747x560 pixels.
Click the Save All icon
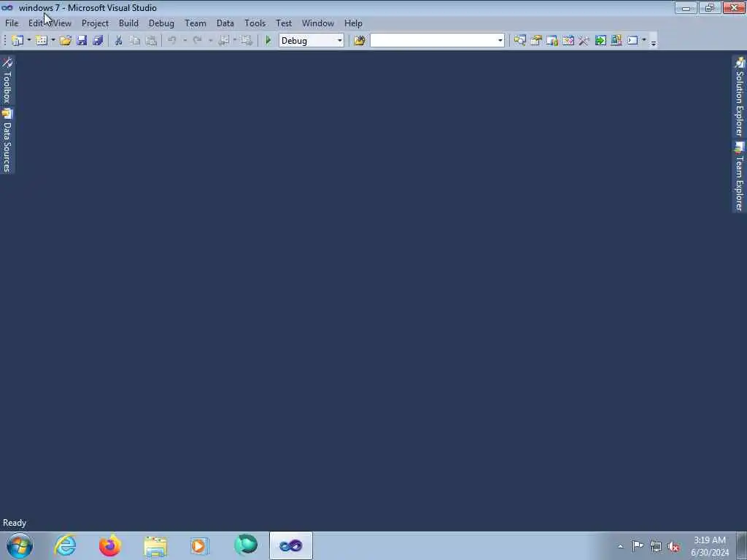(x=98, y=41)
